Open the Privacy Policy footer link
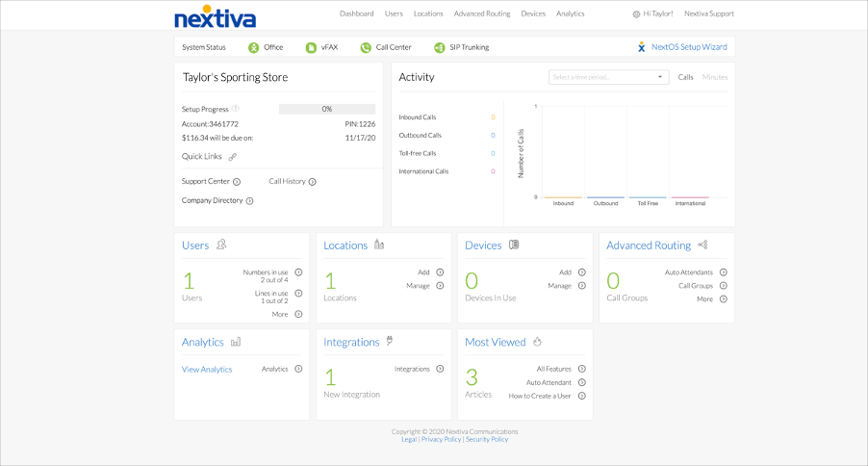Screen dimensions: 868x466 point(441,439)
